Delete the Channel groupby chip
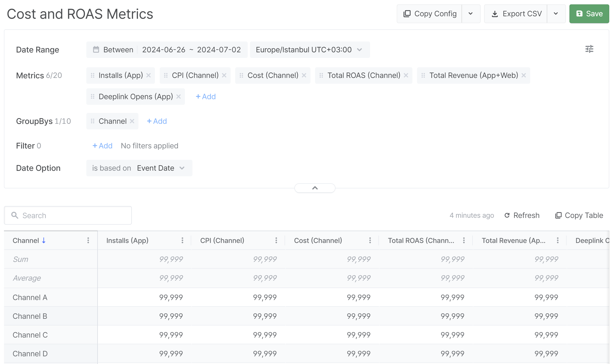Image resolution: width=613 pixels, height=364 pixels. pyautogui.click(x=132, y=121)
